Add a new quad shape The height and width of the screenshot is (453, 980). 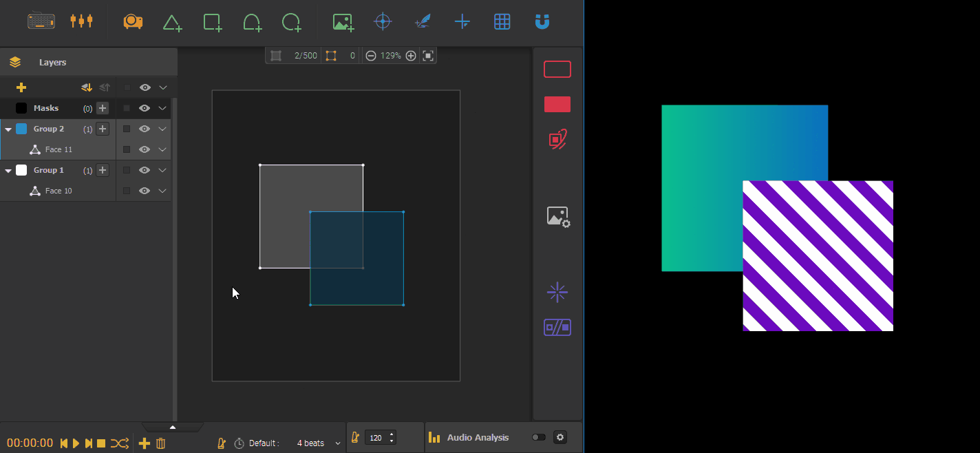pos(212,21)
